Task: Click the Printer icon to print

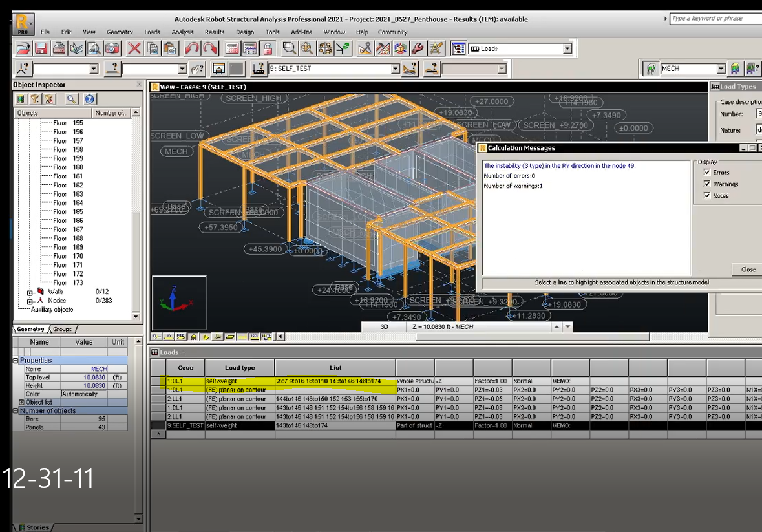Action: (58, 48)
